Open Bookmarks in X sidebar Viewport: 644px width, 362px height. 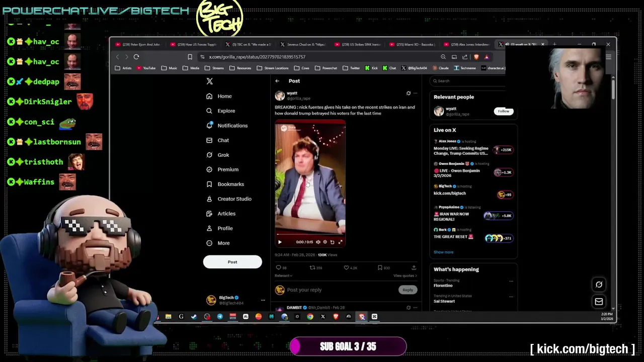225,184
